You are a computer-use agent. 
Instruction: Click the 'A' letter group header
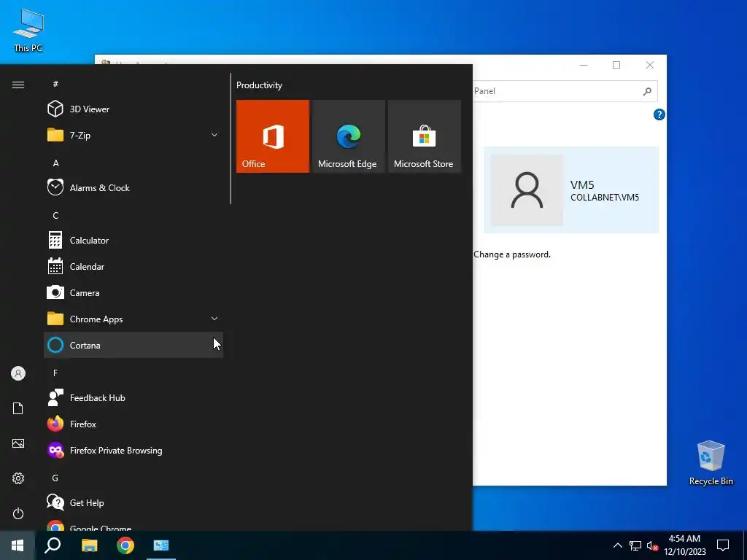55,163
